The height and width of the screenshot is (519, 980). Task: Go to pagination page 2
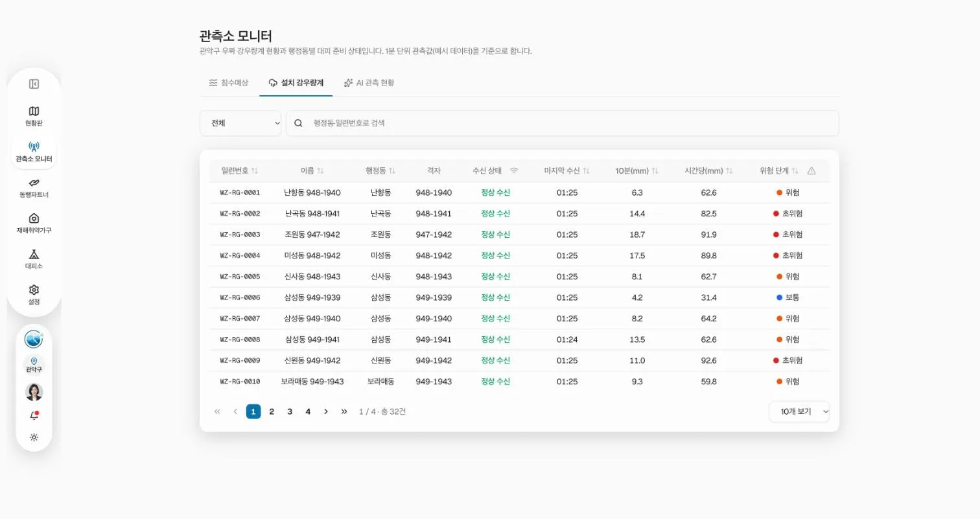pyautogui.click(x=272, y=411)
